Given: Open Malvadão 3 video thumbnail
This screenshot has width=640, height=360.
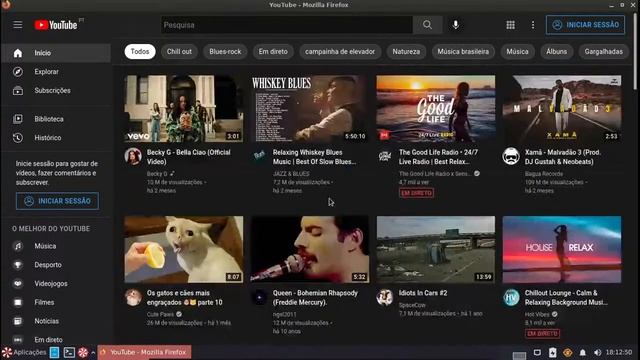Looking at the screenshot, I should [x=562, y=109].
